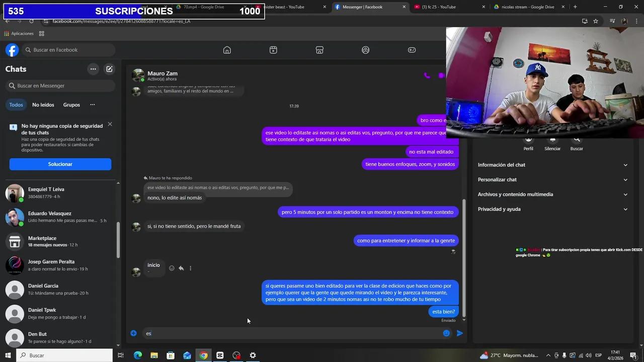Expand Archivos y contenido multimedia section
This screenshot has height=362, width=644.
(x=552, y=194)
